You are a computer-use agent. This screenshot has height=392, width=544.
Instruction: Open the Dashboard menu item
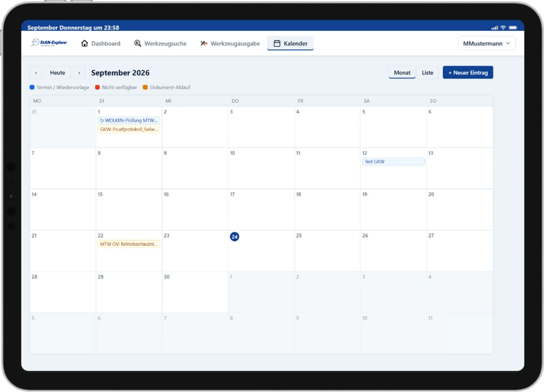click(101, 43)
